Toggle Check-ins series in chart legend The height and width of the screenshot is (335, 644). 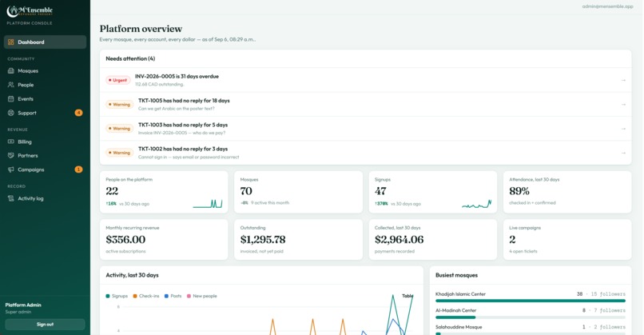pyautogui.click(x=145, y=296)
